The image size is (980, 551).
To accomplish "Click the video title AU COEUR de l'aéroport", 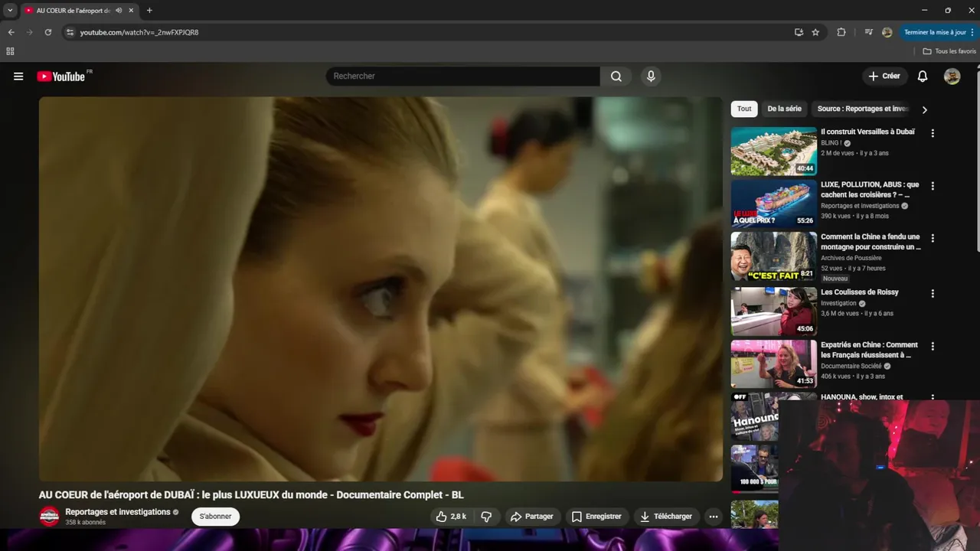I will point(251,495).
